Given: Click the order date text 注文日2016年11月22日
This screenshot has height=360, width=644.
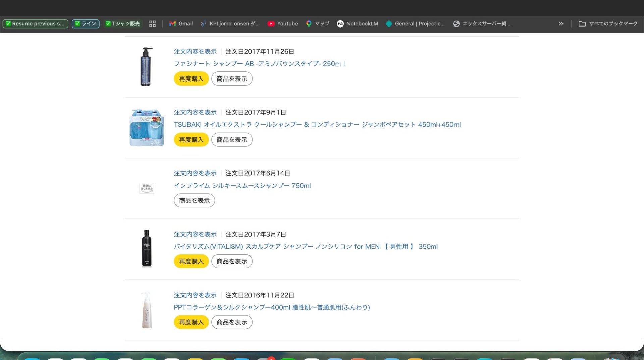Looking at the screenshot, I should [260, 295].
